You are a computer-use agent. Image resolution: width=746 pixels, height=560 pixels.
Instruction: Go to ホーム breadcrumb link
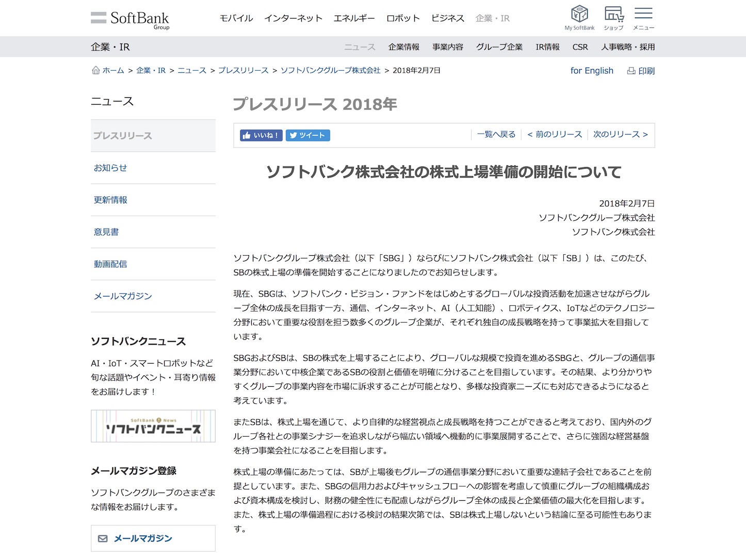click(x=113, y=70)
